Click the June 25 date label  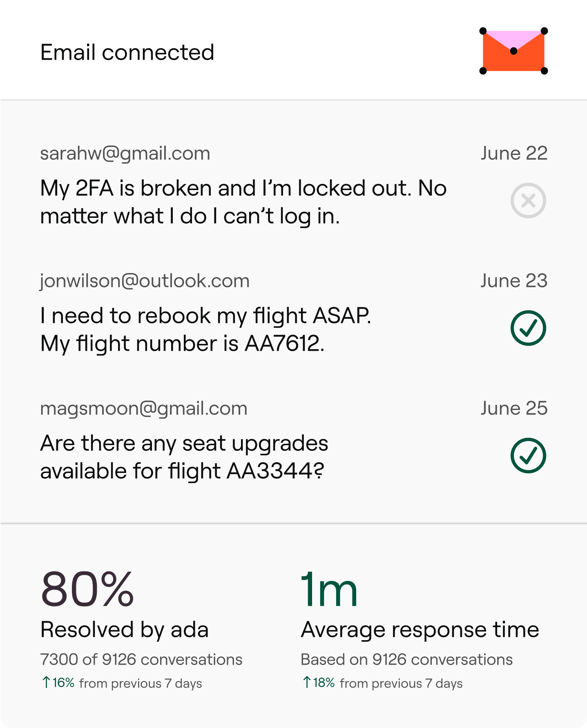coord(513,408)
